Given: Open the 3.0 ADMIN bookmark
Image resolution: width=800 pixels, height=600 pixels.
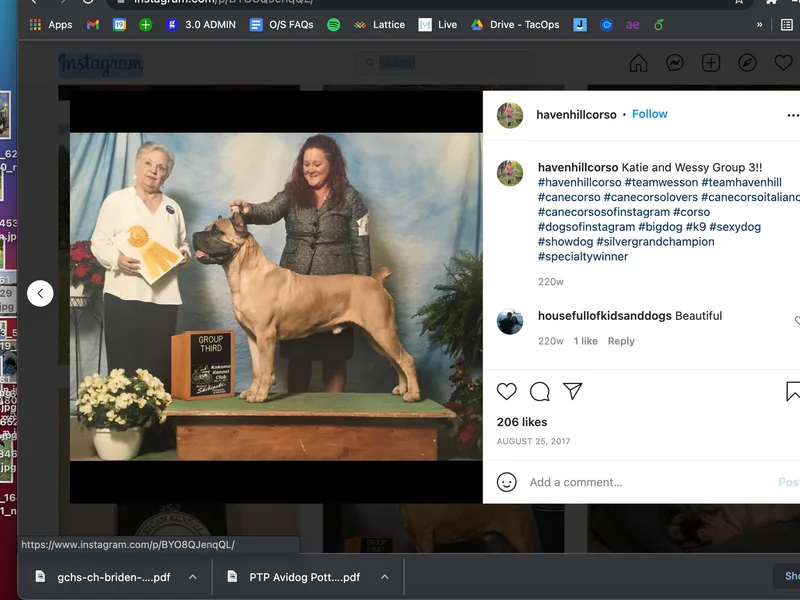Looking at the screenshot, I should click(x=202, y=25).
